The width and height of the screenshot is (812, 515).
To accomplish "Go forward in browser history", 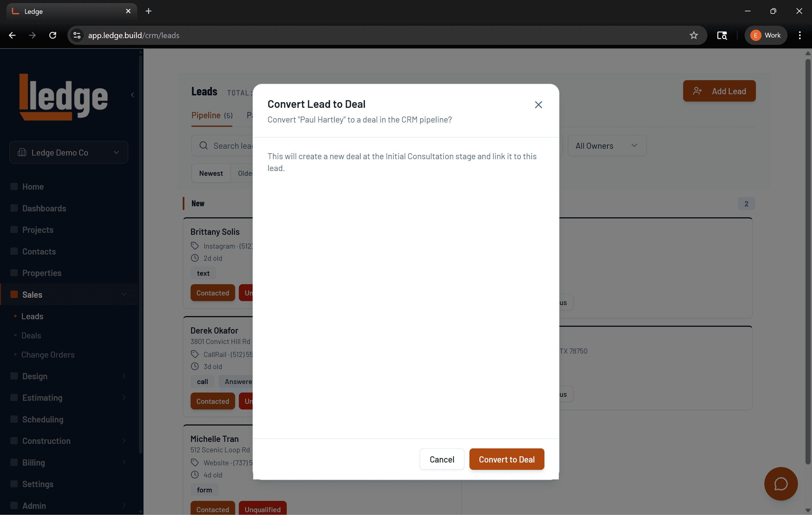I will [32, 35].
